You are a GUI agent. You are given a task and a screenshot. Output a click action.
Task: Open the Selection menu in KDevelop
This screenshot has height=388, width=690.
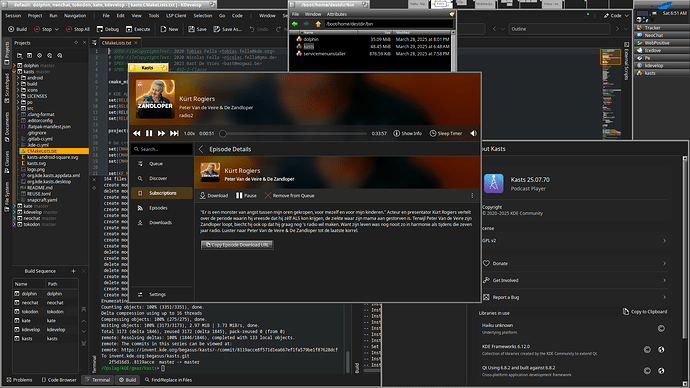(203, 15)
